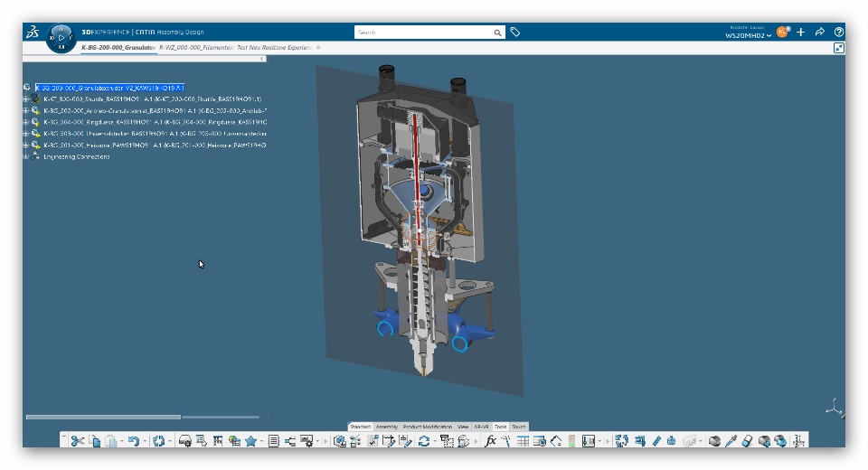This screenshot has height=470, width=868.
Task: Select the Assembly action bar tab
Action: [x=387, y=427]
